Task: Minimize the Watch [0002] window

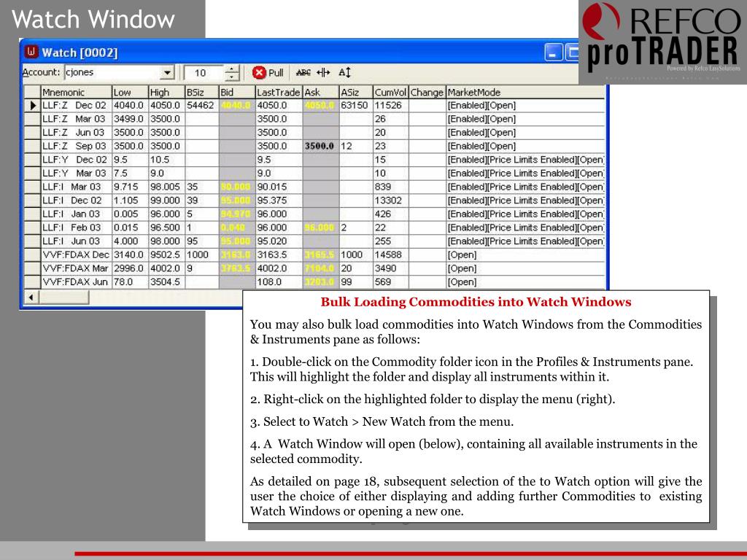Action: click(x=553, y=52)
